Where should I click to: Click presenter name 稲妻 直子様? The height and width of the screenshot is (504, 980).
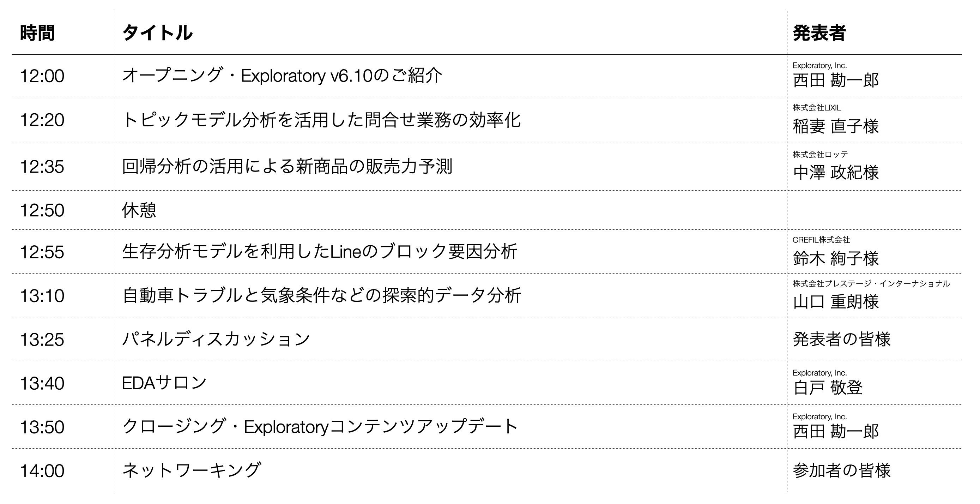(836, 126)
